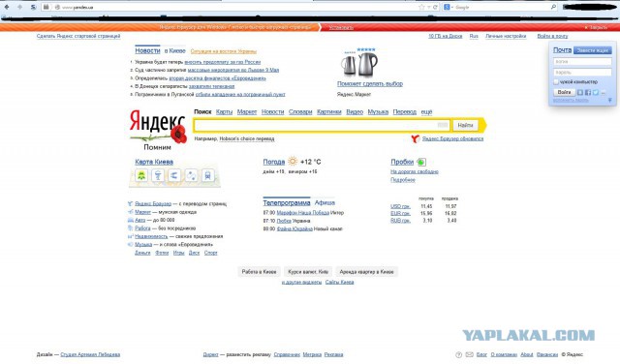Toggle чужой компьютер checkbox

pyautogui.click(x=556, y=82)
